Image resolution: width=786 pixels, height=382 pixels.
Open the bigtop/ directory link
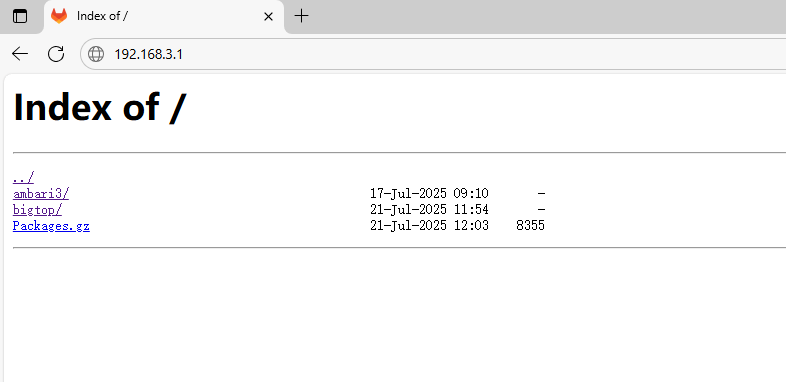click(37, 210)
